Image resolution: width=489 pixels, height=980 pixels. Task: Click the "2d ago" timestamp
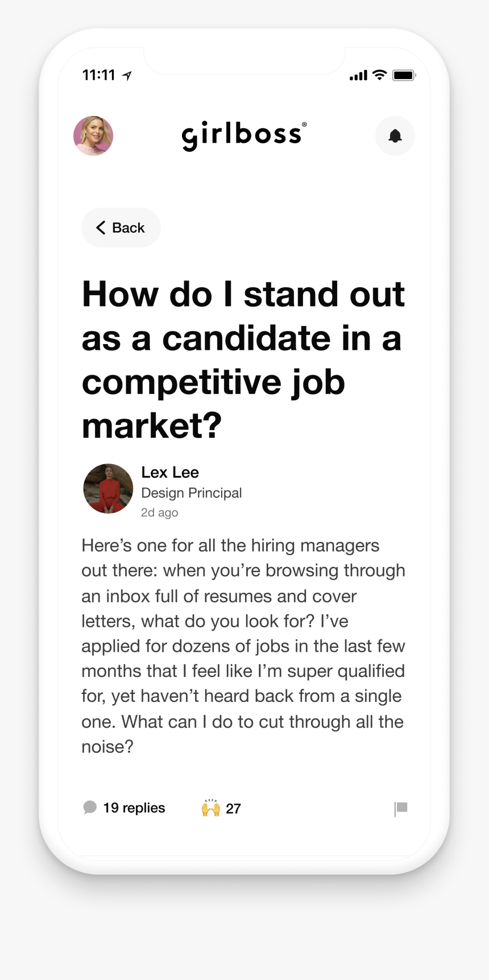point(159,512)
